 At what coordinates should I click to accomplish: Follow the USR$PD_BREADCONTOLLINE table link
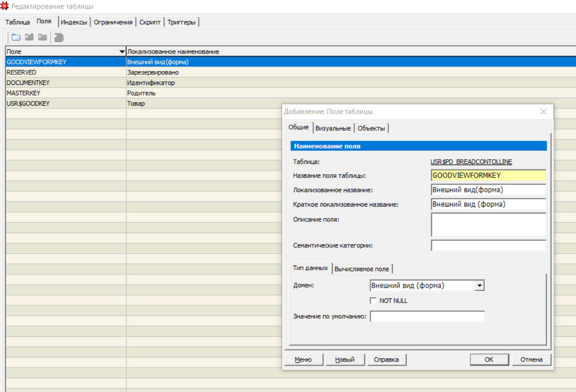tap(471, 162)
